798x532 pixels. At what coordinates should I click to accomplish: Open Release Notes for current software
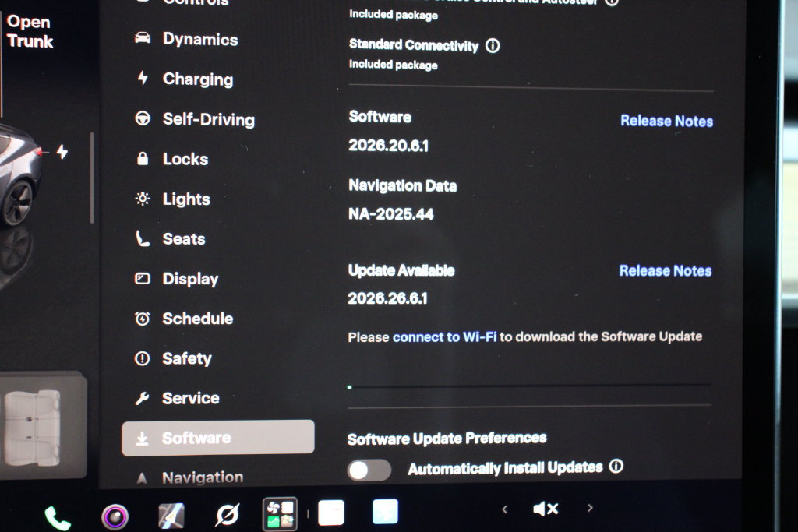667,121
